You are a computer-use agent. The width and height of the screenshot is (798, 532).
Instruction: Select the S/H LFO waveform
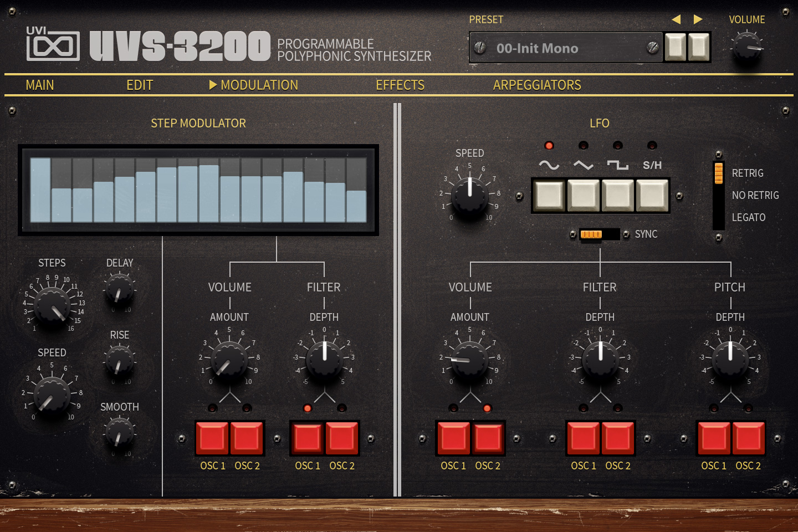[x=652, y=195]
